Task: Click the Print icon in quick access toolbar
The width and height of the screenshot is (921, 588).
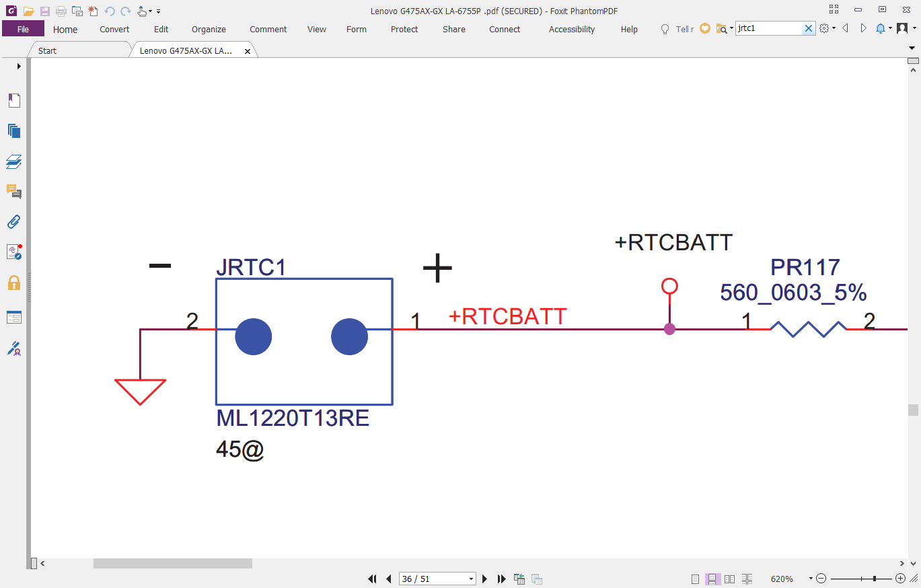Action: (x=61, y=11)
